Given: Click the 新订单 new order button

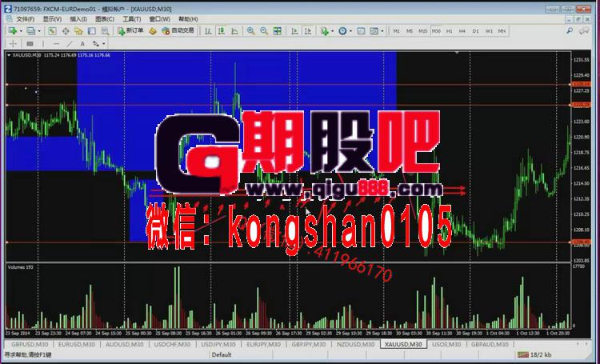Looking at the screenshot, I should coord(130,31).
